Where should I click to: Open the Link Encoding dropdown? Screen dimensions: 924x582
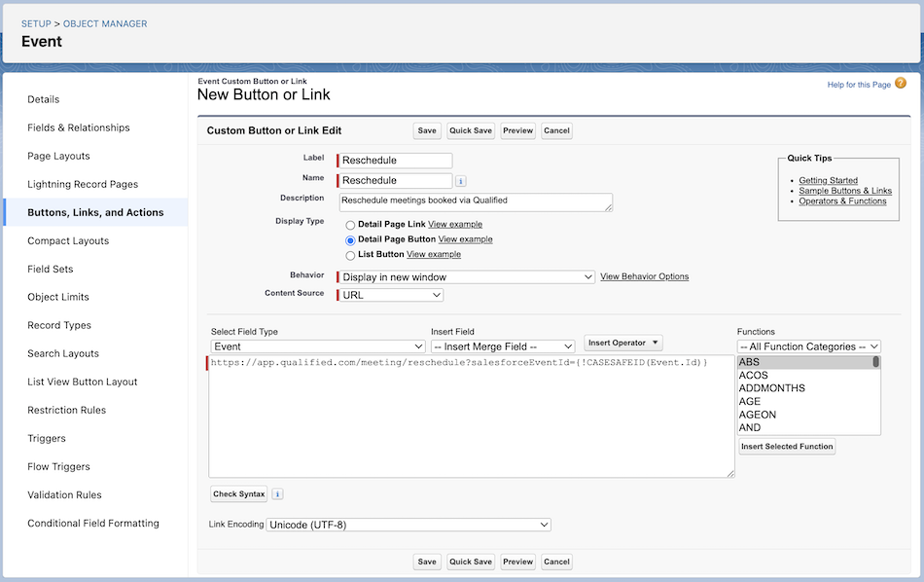click(409, 525)
